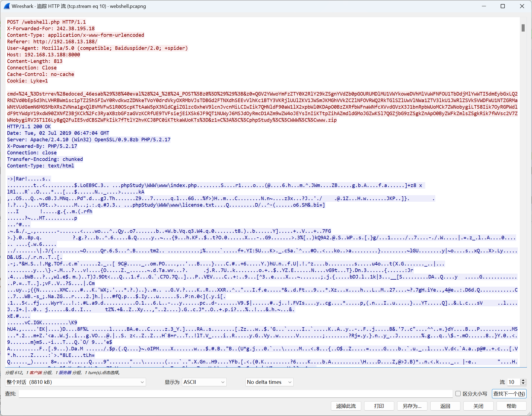Open the 整个对话 (8810 kB) conversation dropdown
This screenshot has width=532, height=416.
[75, 382]
